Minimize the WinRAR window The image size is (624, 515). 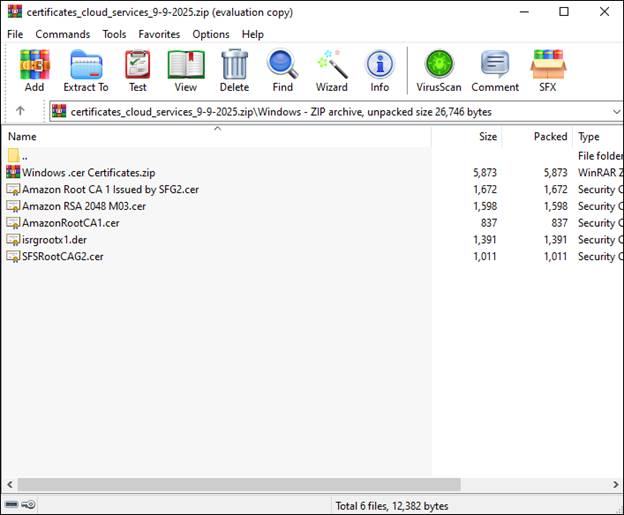524,12
